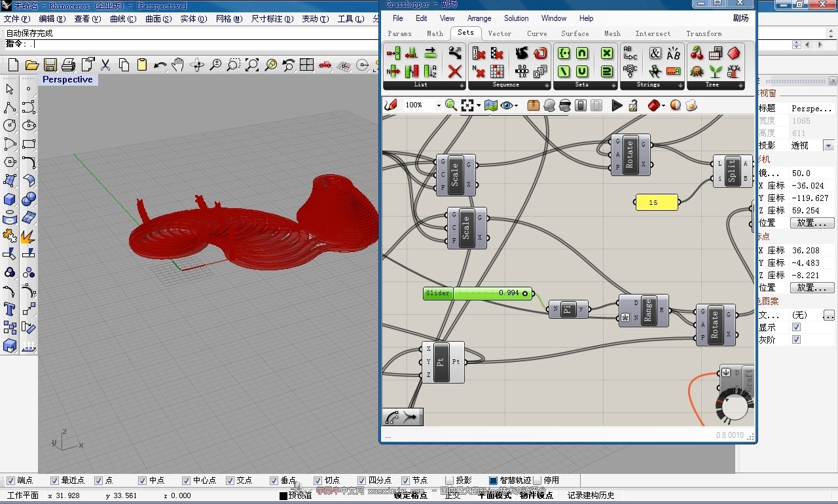Click the Grasshopper sketch pencil icon
Image resolution: width=838 pixels, height=504 pixels.
(x=391, y=105)
